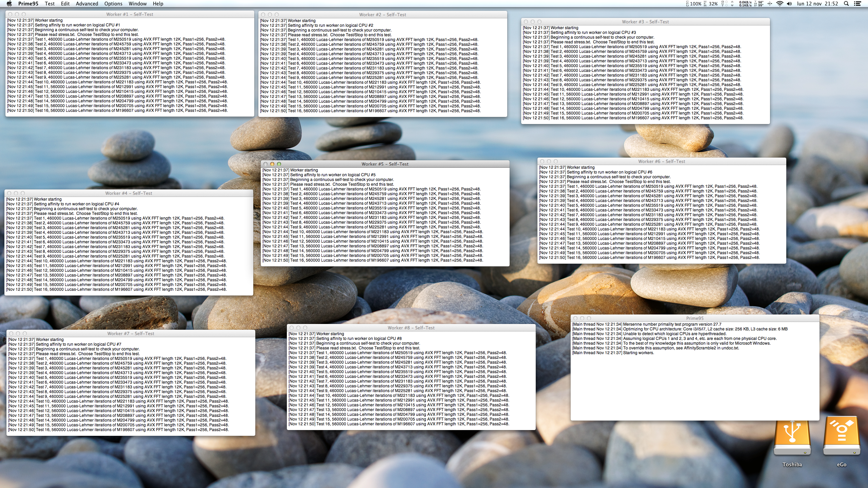Open the volume control icon
Viewport: 868px width, 488px height.
pos(789,4)
